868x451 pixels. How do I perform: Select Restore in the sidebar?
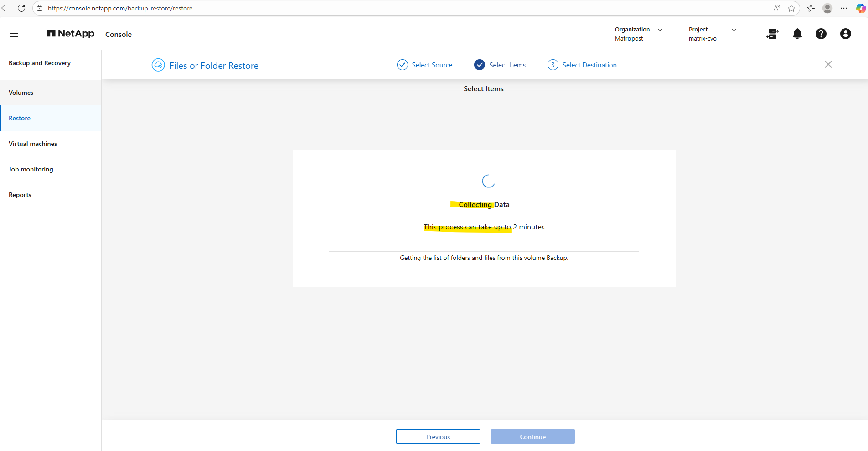tap(51, 118)
